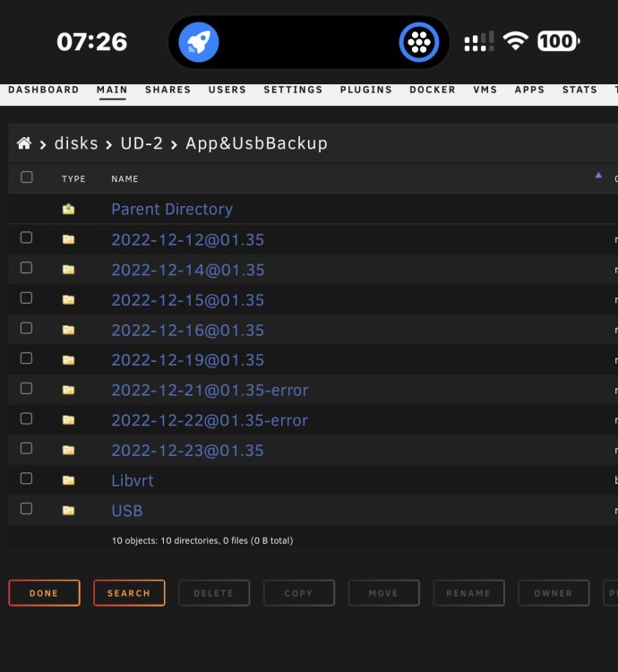Open folder 2022-12-23@01.35
618x672 pixels.
(187, 451)
